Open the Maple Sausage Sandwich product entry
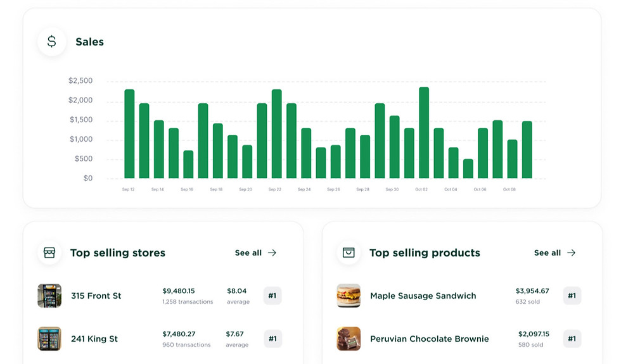 pos(423,296)
